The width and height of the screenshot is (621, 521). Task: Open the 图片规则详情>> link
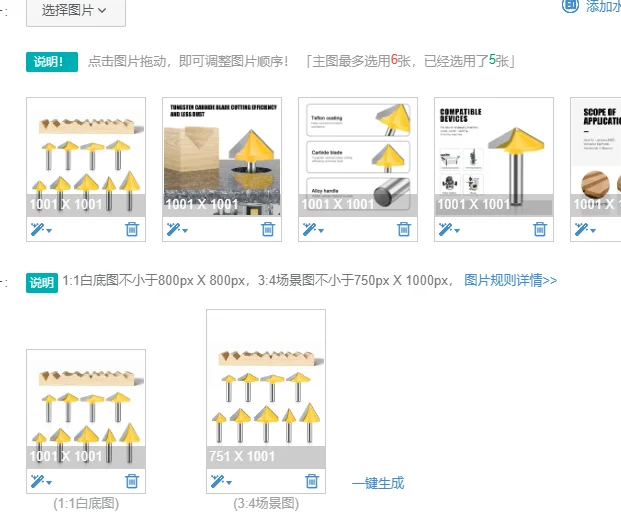[511, 280]
